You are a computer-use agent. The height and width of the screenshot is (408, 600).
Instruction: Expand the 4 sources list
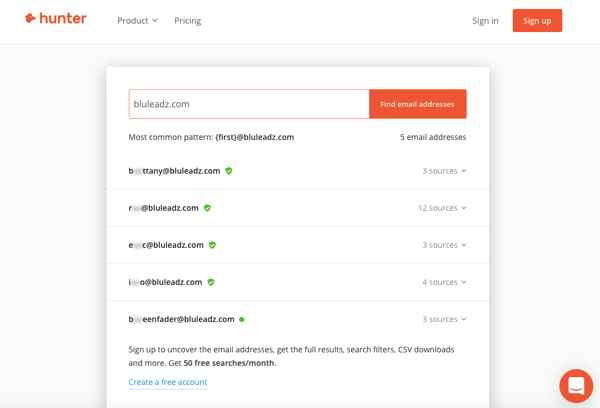tap(444, 282)
